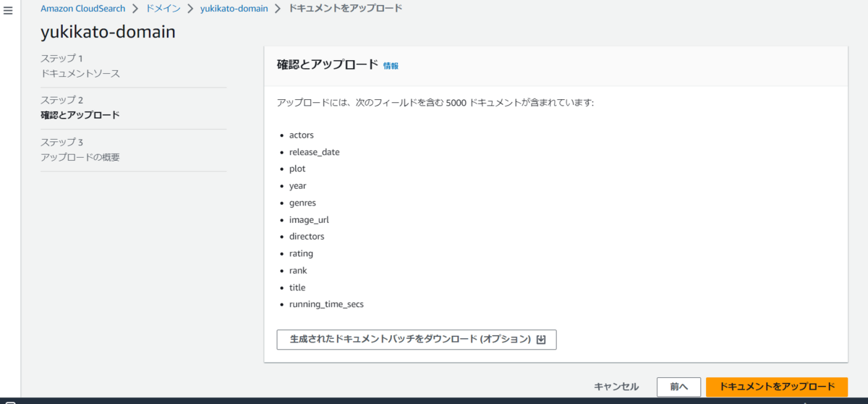This screenshot has width=868, height=404.
Task: Click キャンセル to cancel upload
Action: 616,387
